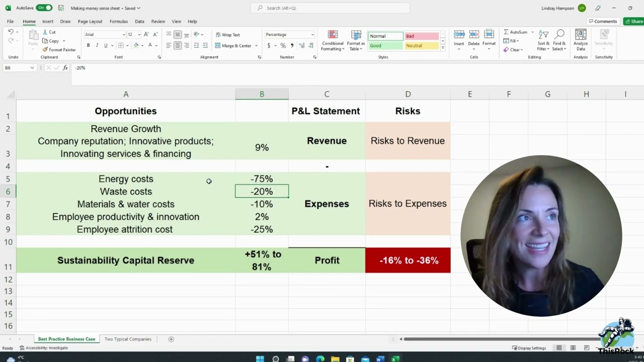Screen dimensions: 644x362
Task: Click the add new sheet plus icon
Action: (171, 339)
